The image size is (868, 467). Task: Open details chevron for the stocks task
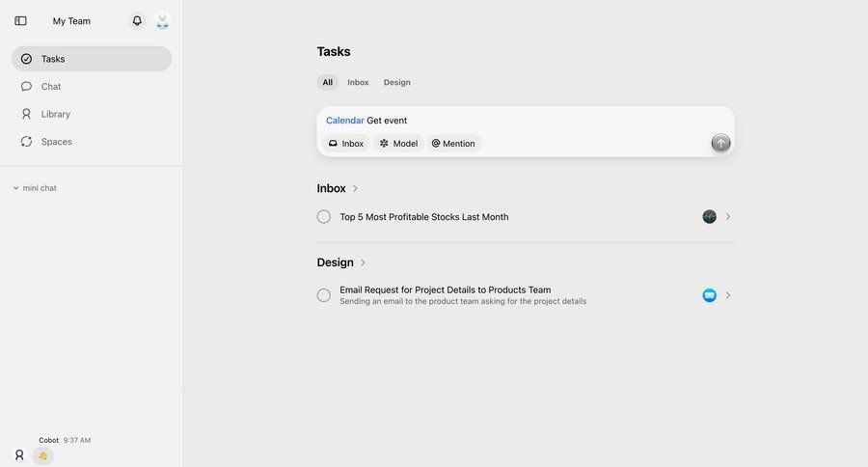728,217
